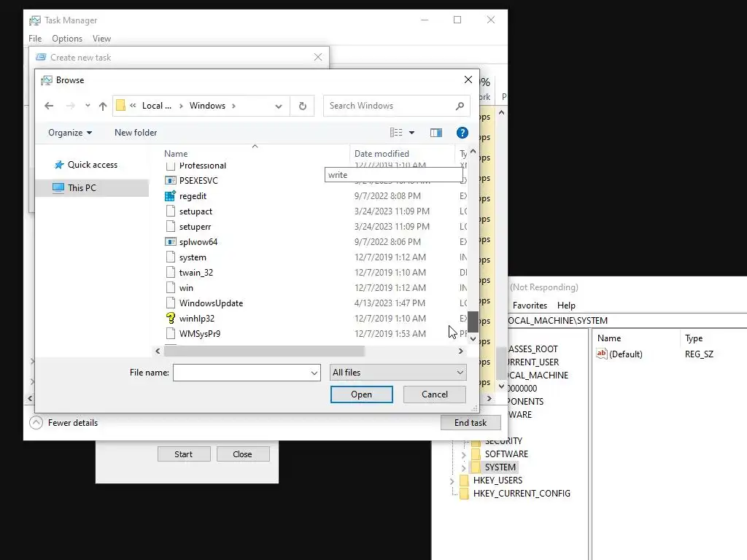Screen dimensions: 747x560
Task: Click the Cancel button
Action: click(x=435, y=394)
